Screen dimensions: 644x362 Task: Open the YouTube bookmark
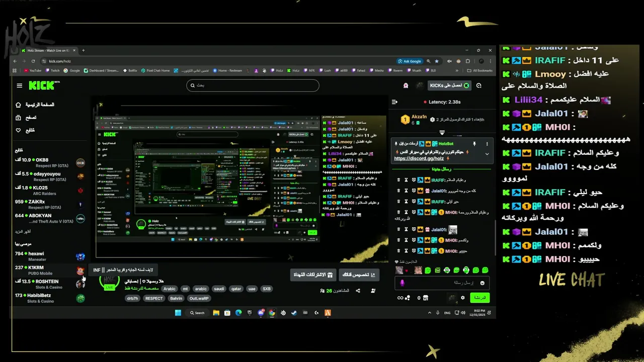pyautogui.click(x=32, y=70)
